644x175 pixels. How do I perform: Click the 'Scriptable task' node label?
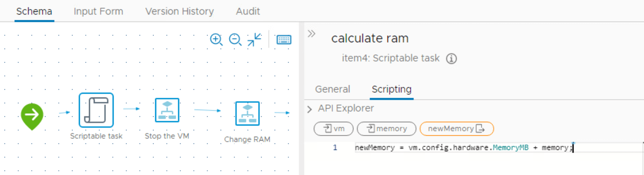coord(96,136)
